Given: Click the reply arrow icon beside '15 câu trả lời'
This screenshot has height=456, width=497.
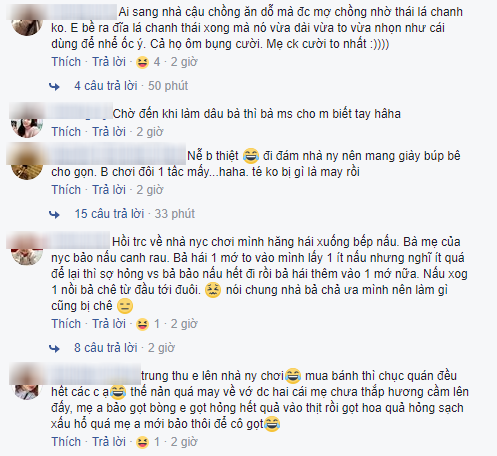Looking at the screenshot, I should tap(54, 214).
